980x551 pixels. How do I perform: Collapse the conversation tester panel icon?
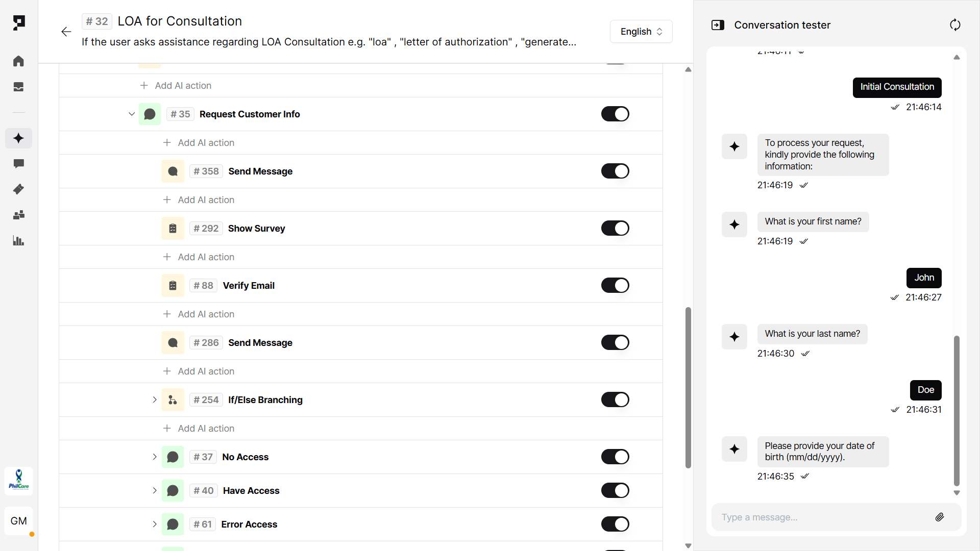[x=718, y=25]
